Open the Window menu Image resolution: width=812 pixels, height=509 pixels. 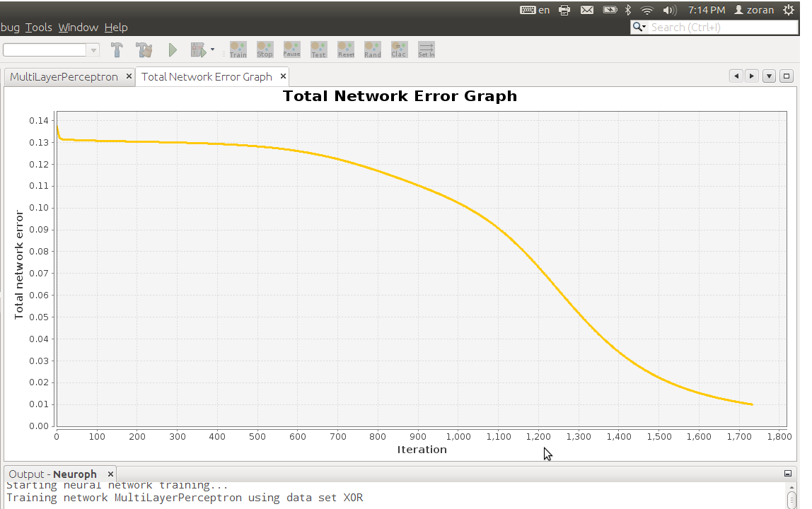(x=79, y=28)
